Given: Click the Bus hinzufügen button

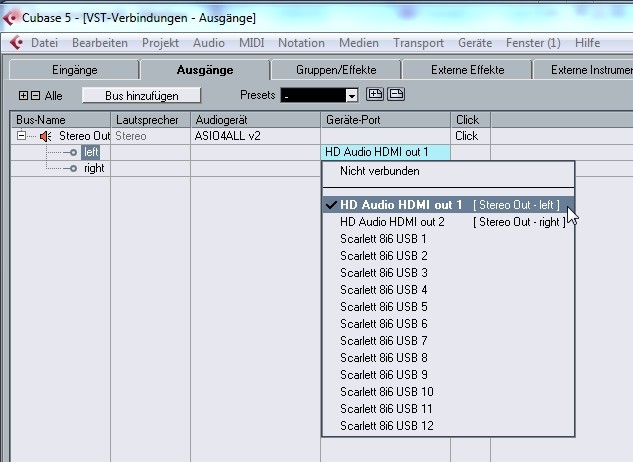Looking at the screenshot, I should (141, 96).
